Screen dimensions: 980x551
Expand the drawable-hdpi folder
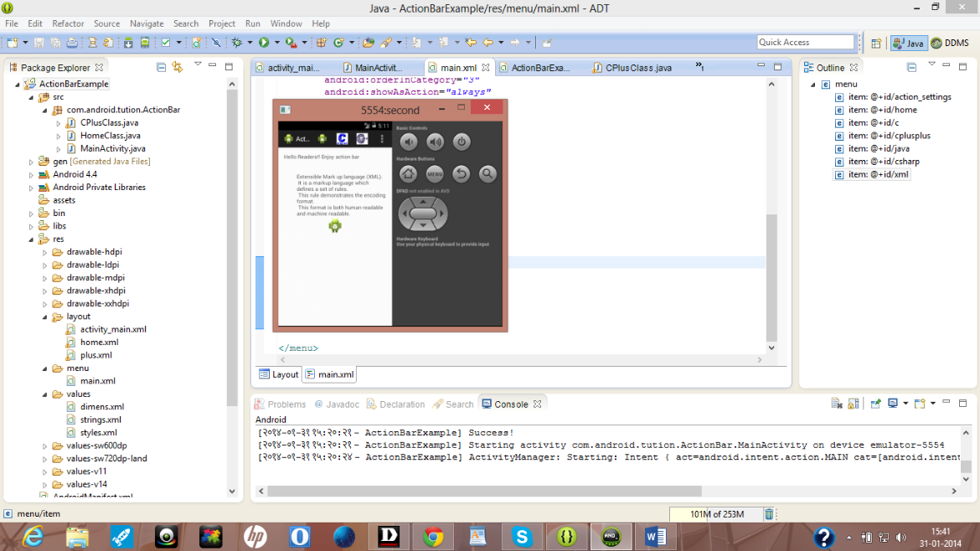(x=45, y=252)
